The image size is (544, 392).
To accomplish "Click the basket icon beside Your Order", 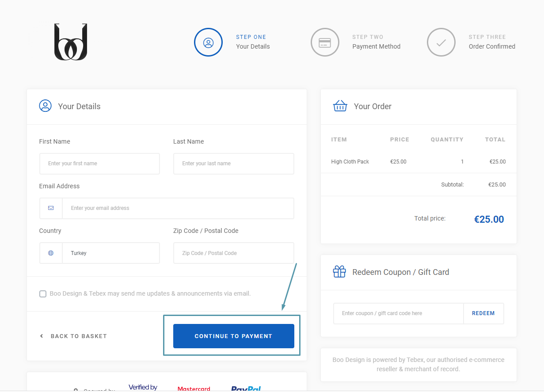I will (x=340, y=106).
